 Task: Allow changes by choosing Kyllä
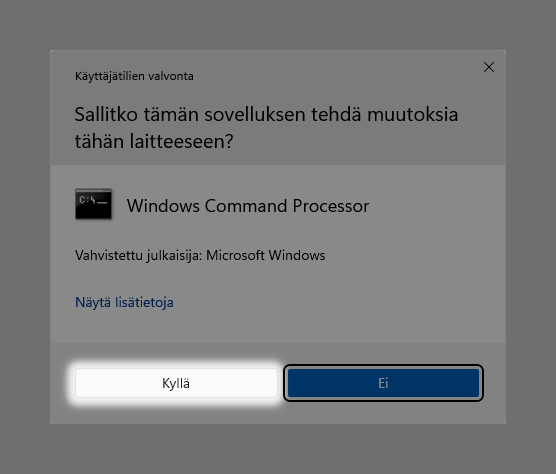tap(176, 383)
